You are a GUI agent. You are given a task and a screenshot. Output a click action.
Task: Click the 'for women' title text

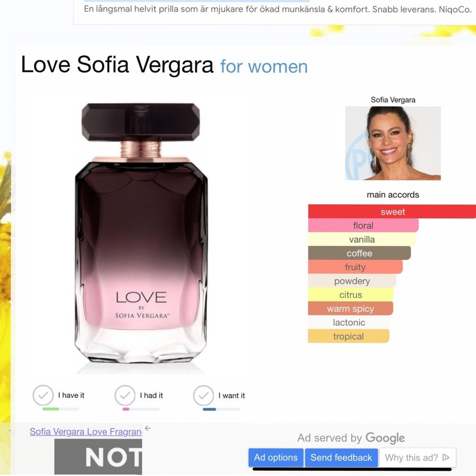(264, 67)
